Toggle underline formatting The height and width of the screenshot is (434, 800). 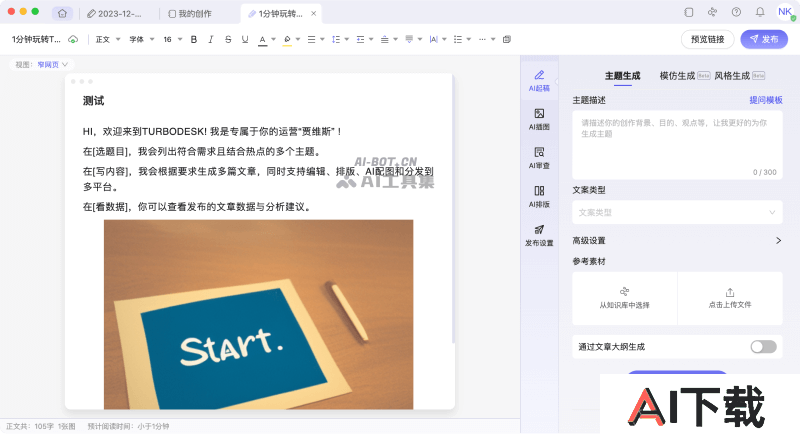pos(245,39)
